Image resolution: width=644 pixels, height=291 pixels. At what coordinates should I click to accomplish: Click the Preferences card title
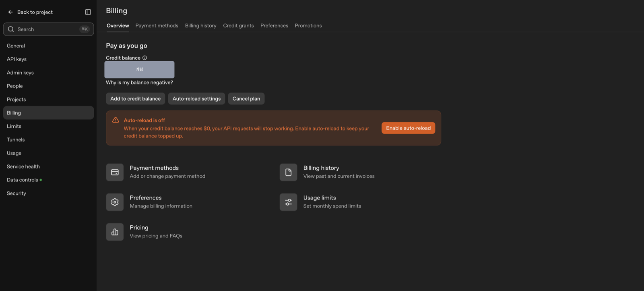[146, 198]
